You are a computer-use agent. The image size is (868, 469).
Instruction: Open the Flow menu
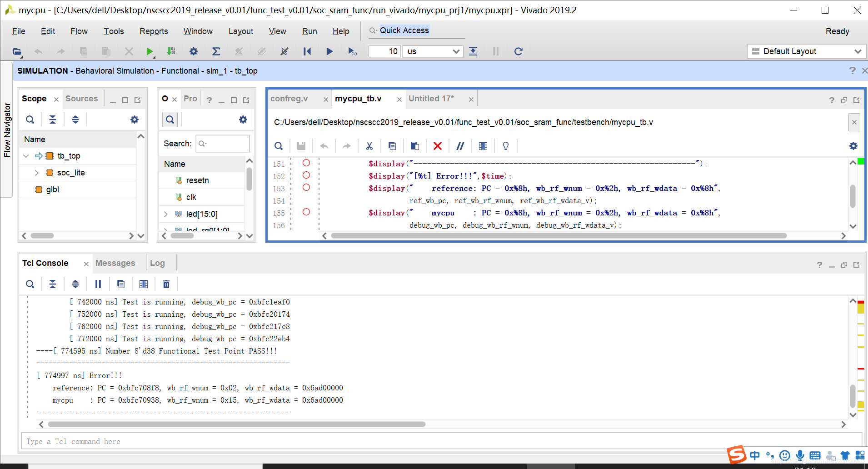(x=79, y=31)
